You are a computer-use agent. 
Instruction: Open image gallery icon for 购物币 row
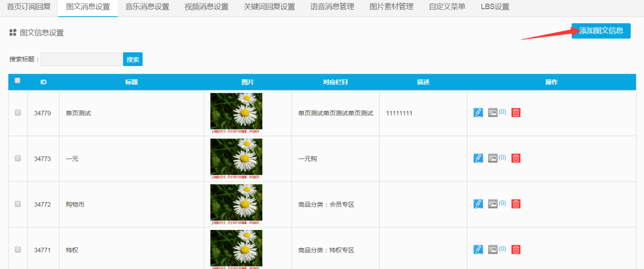[x=493, y=204]
